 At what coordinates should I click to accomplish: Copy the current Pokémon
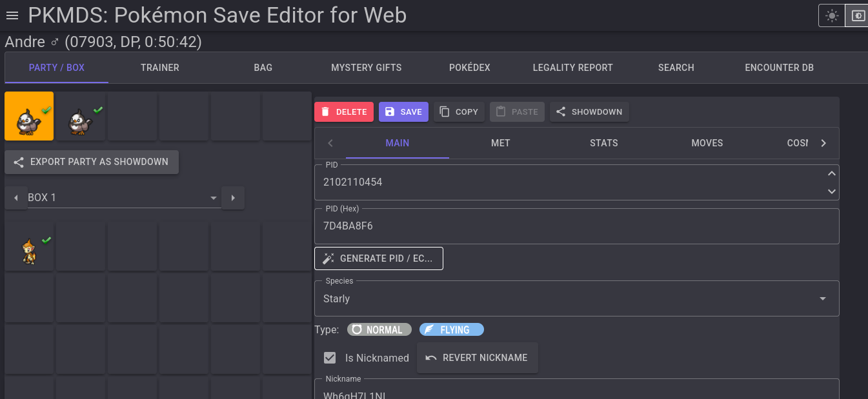click(459, 112)
